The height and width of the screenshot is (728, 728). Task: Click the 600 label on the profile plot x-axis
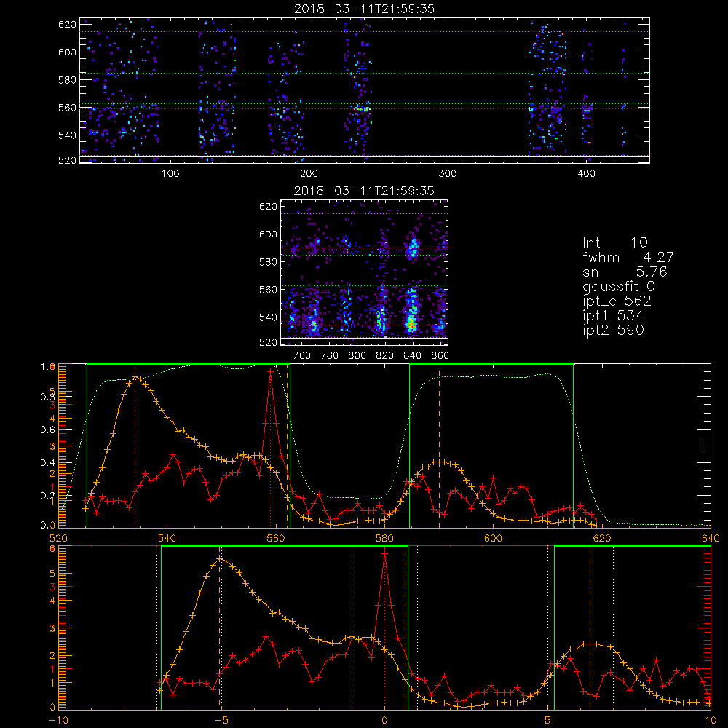point(493,538)
